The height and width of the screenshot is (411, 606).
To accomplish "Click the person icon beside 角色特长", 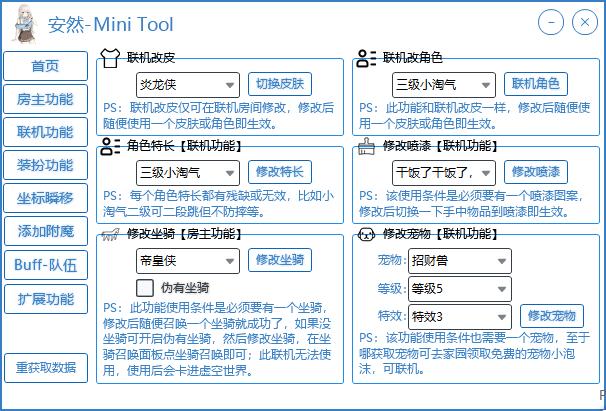I will tap(111, 147).
